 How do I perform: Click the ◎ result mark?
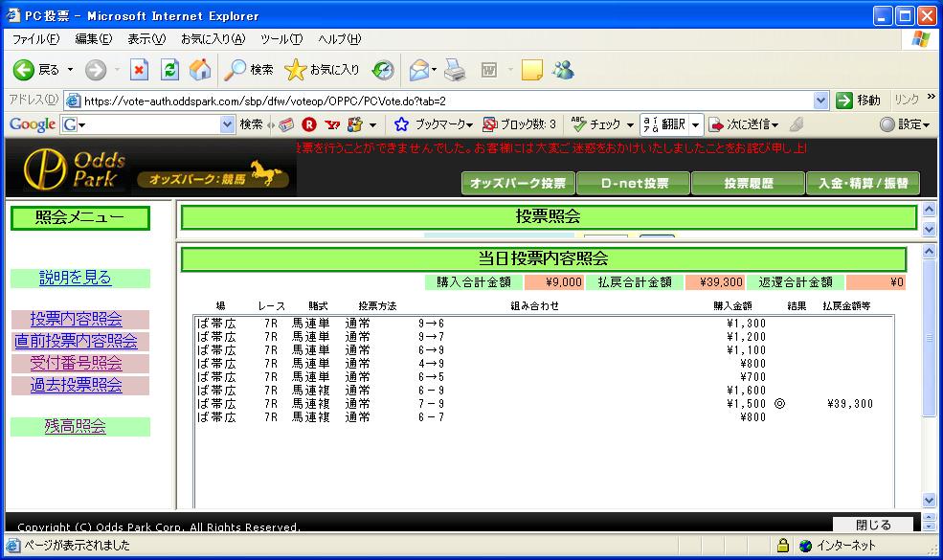point(779,404)
